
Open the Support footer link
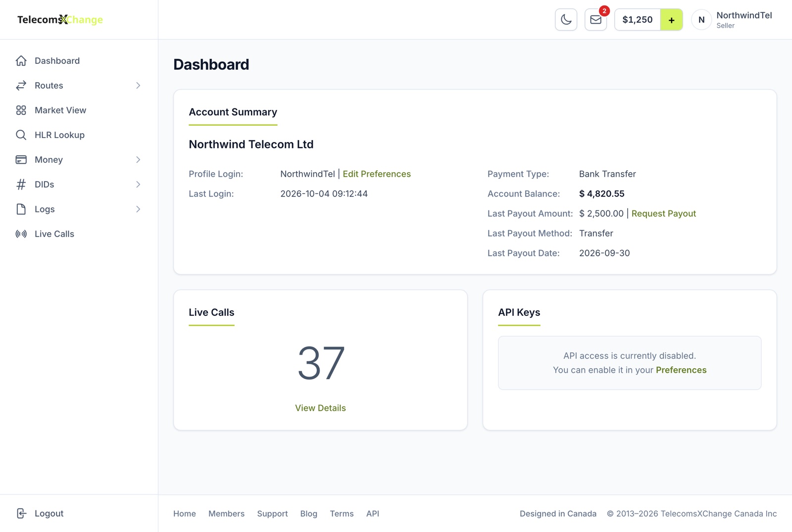point(272,514)
